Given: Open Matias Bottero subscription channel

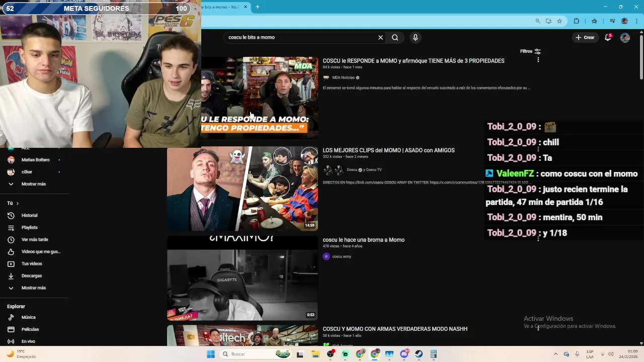Looking at the screenshot, I should coord(35,160).
